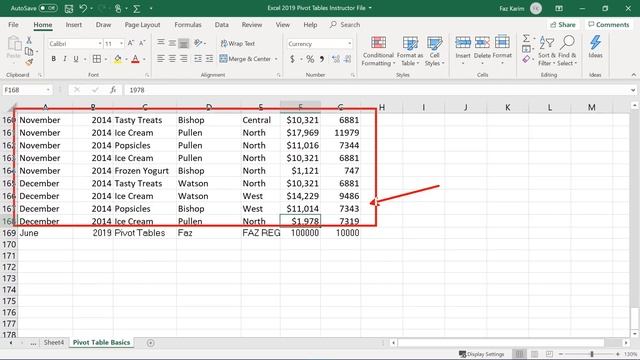Switch to Page Layout view in status bar
Viewport: 640px width, 360px height.
click(534, 354)
